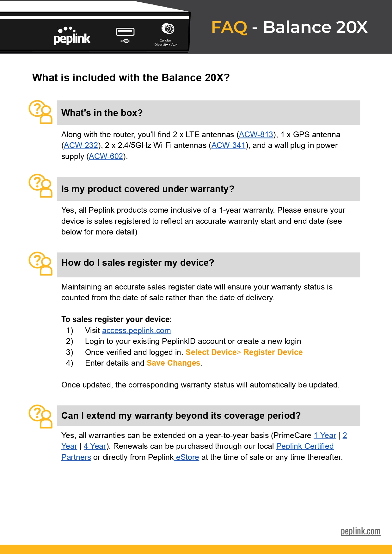Open the ACW-341 Wi-Fi antenna link

pos(229,145)
